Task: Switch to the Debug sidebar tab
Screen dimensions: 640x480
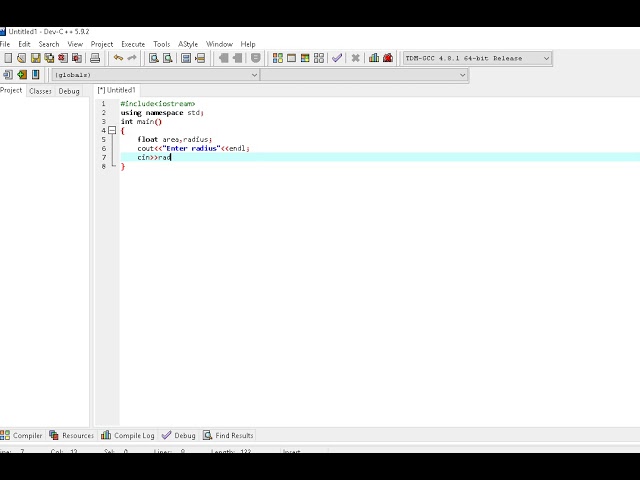Action: point(69,91)
